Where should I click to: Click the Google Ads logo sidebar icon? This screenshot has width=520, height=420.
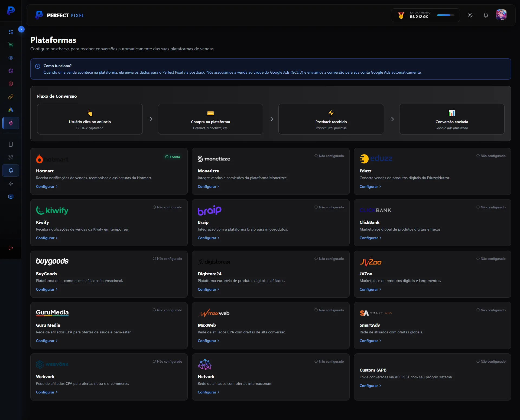pos(11,110)
